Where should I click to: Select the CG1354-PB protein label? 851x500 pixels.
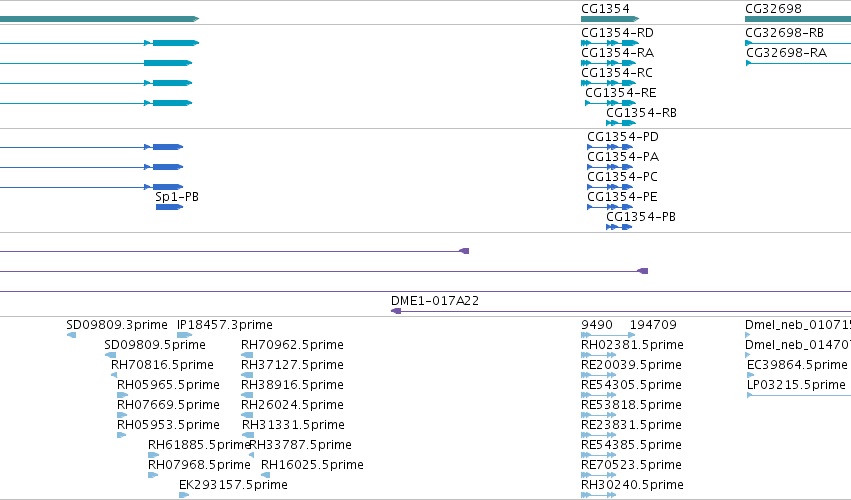pyautogui.click(x=641, y=217)
